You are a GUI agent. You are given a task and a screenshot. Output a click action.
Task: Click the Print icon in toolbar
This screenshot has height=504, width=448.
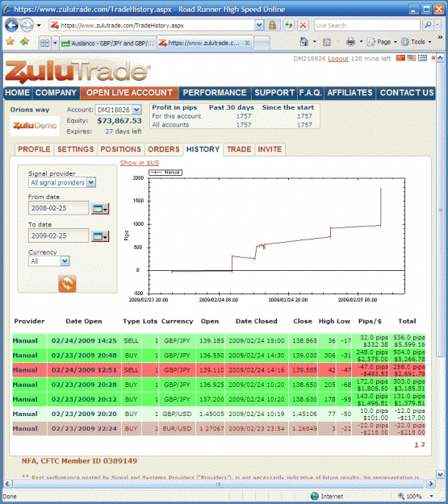pyautogui.click(x=351, y=42)
